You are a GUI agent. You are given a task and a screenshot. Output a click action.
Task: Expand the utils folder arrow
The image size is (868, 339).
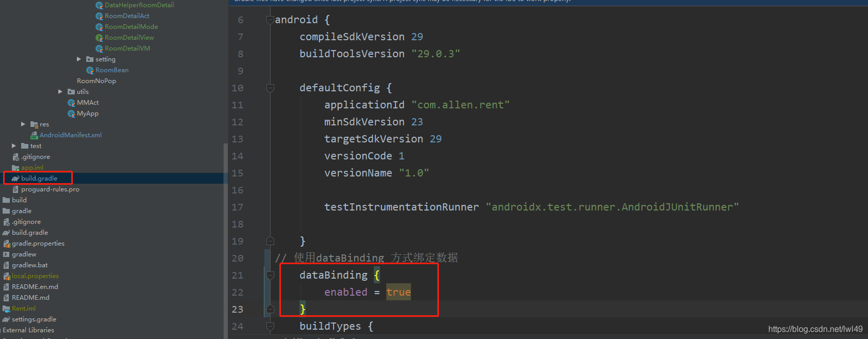pyautogui.click(x=60, y=92)
